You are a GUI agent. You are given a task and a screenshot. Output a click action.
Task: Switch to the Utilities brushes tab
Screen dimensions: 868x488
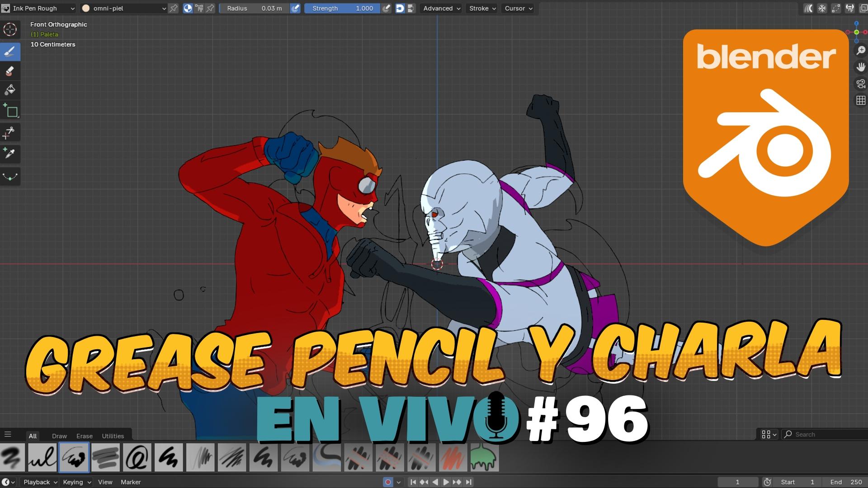coord(113,436)
